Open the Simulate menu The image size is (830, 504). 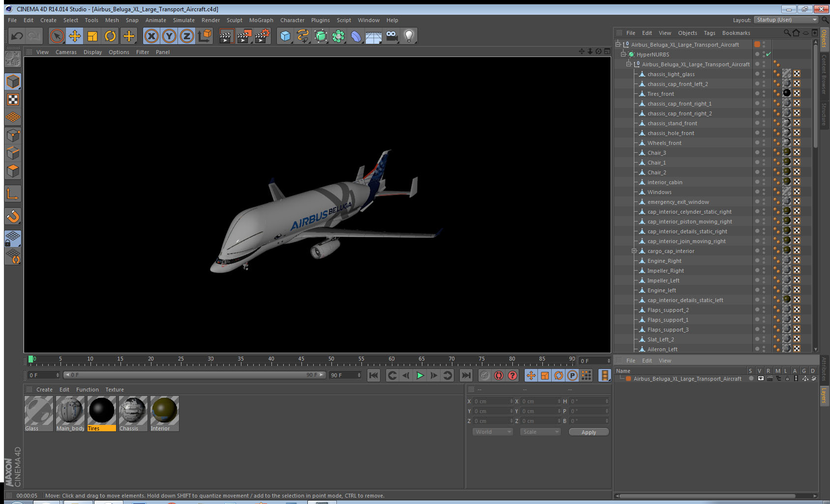184,20
